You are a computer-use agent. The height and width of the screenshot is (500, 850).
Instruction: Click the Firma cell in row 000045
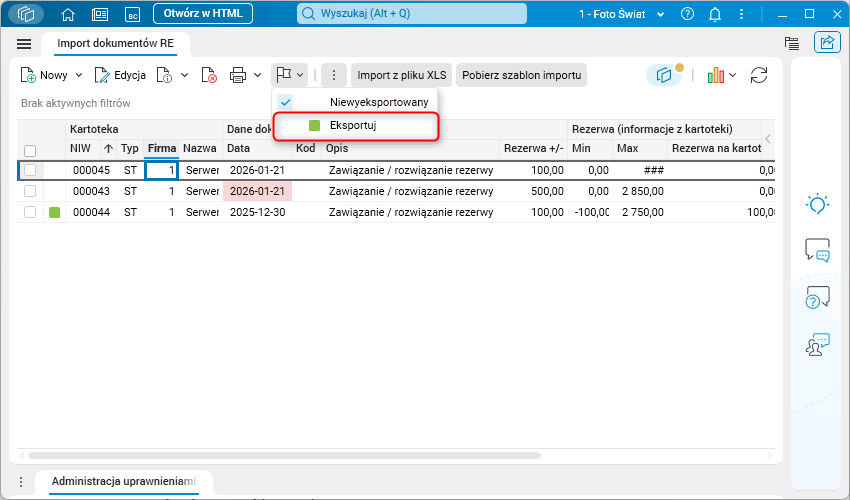coord(162,170)
